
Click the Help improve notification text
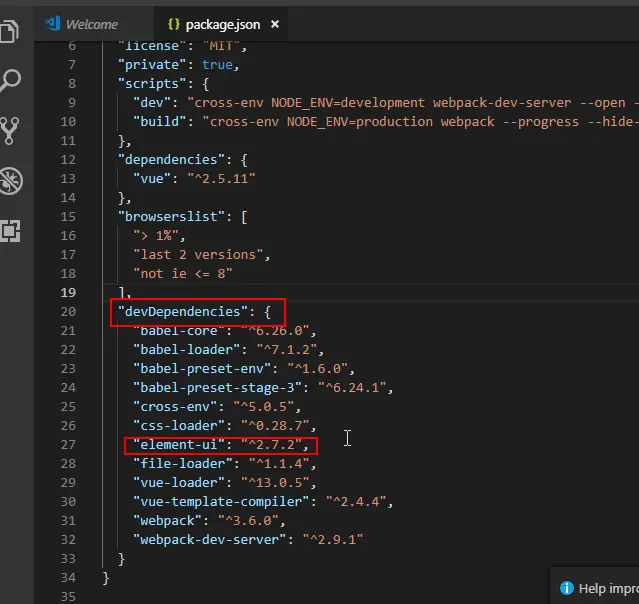point(609,589)
